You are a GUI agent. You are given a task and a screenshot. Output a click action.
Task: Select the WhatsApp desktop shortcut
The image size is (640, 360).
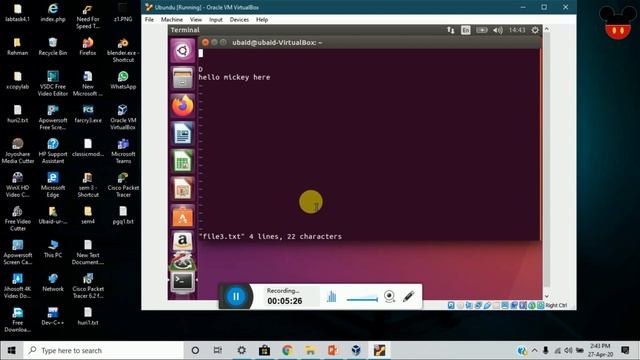click(123, 80)
